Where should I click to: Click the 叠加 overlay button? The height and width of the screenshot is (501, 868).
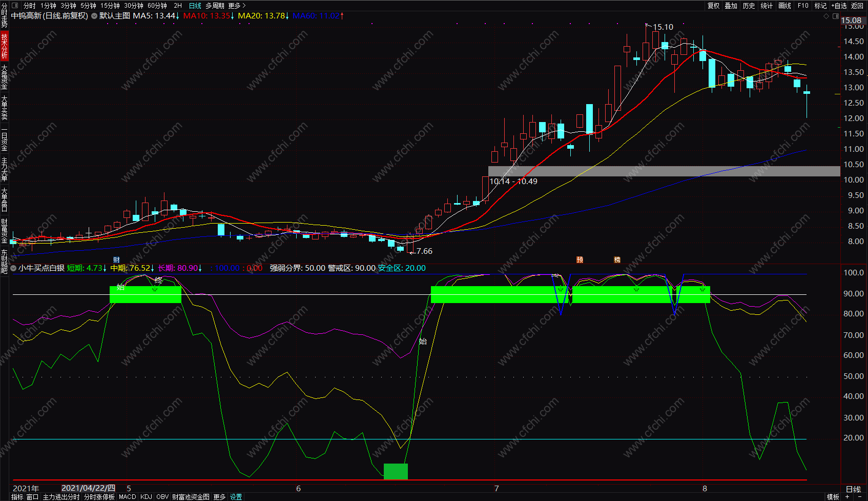[731, 6]
